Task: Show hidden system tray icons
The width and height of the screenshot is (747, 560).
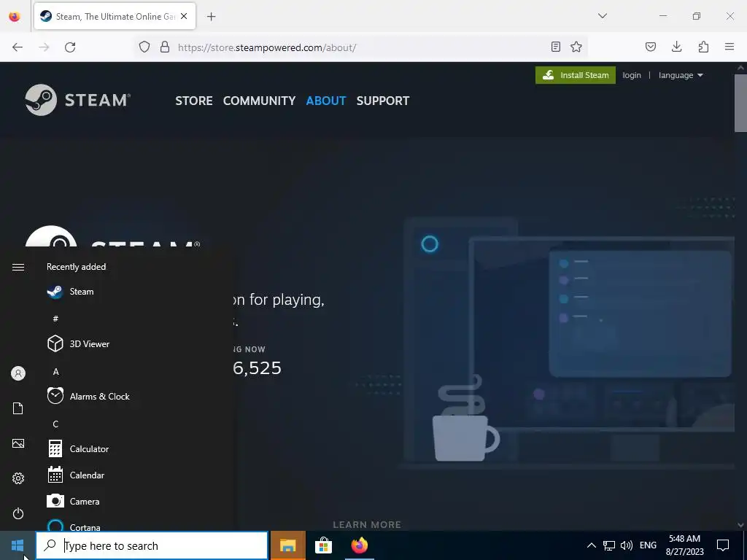Action: (591, 545)
